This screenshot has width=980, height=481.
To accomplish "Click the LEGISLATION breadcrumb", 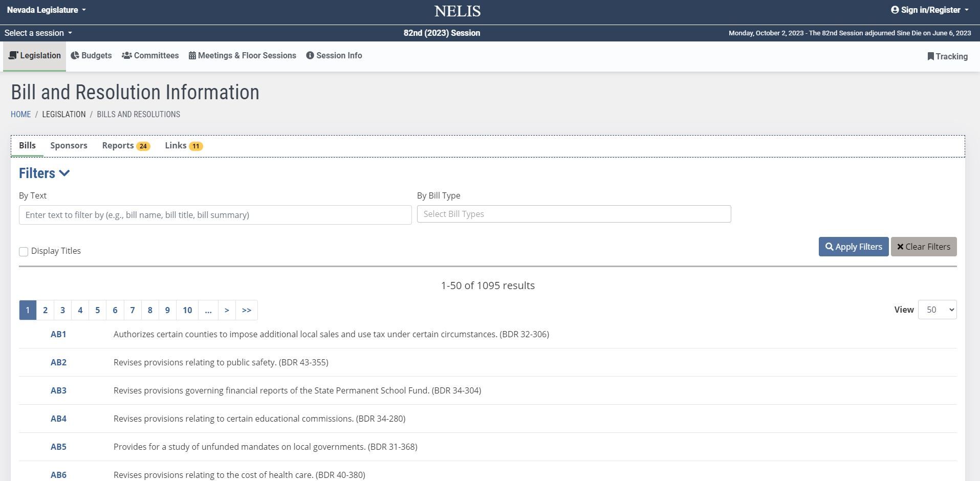I will pos(64,114).
